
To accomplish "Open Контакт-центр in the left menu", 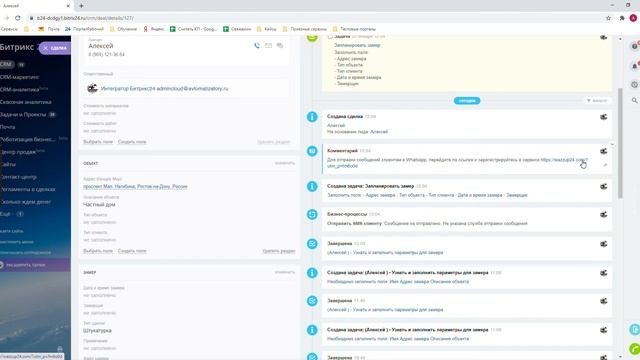I will (x=18, y=177).
